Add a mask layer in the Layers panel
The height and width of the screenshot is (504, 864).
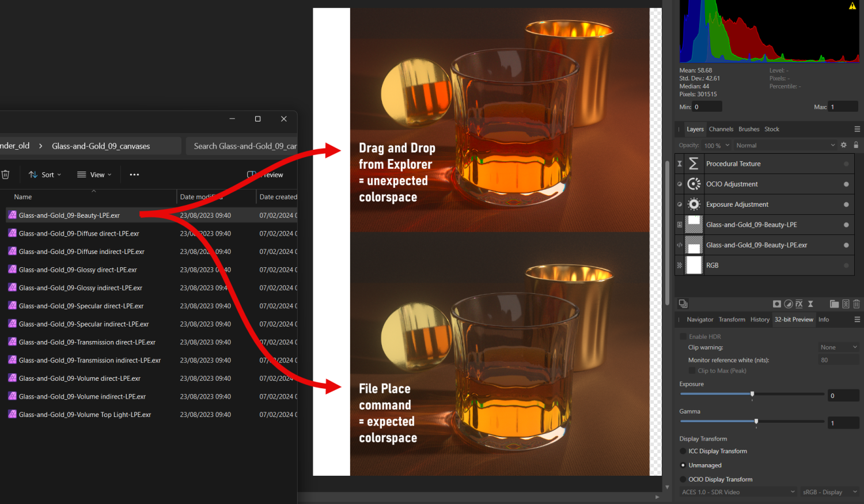776,304
